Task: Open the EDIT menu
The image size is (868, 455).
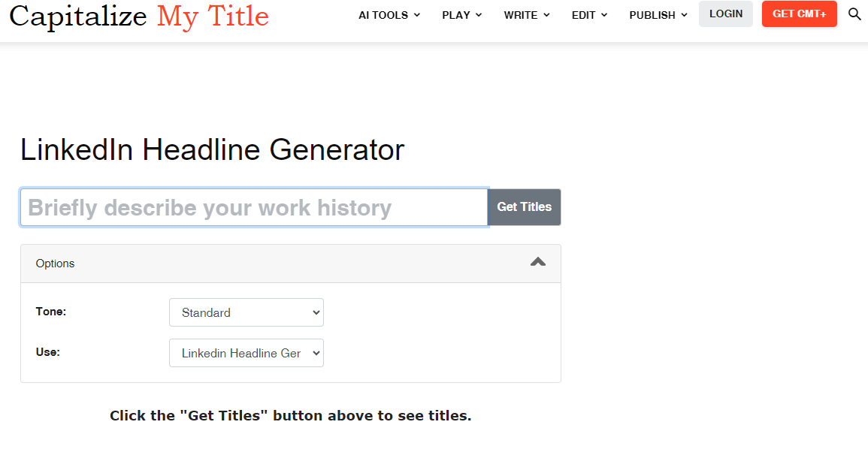Action: [589, 15]
